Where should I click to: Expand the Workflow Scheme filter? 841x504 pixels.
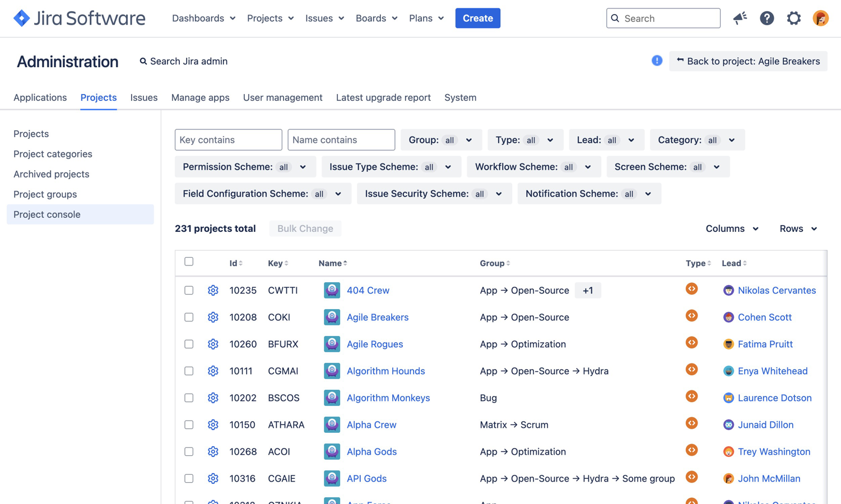click(x=533, y=167)
